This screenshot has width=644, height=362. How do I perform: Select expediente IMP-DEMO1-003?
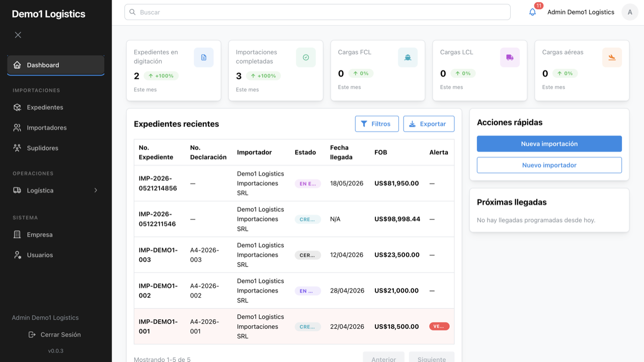[x=158, y=255]
